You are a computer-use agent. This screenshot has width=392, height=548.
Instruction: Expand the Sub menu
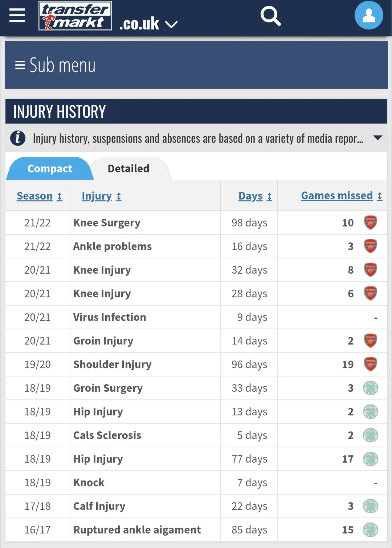[x=55, y=65]
